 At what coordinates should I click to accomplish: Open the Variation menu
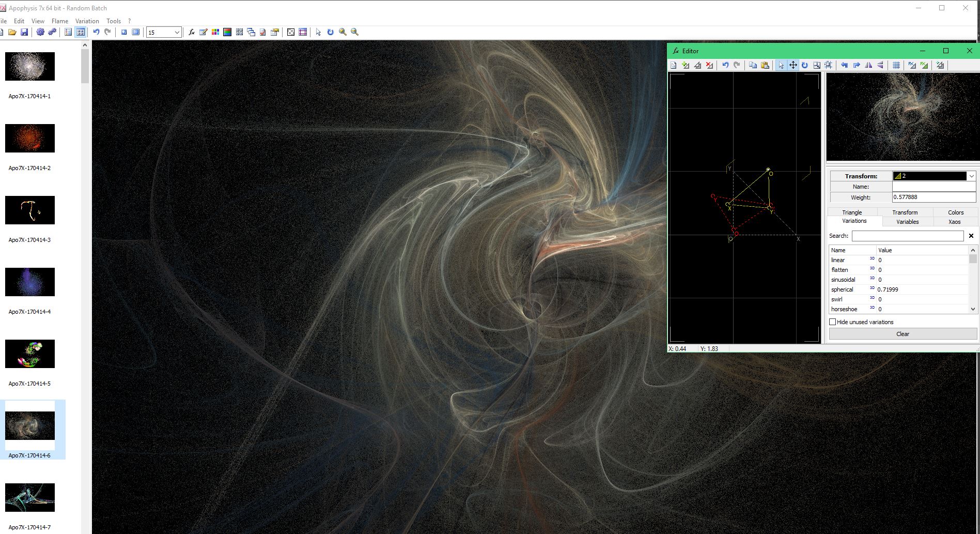tap(87, 21)
